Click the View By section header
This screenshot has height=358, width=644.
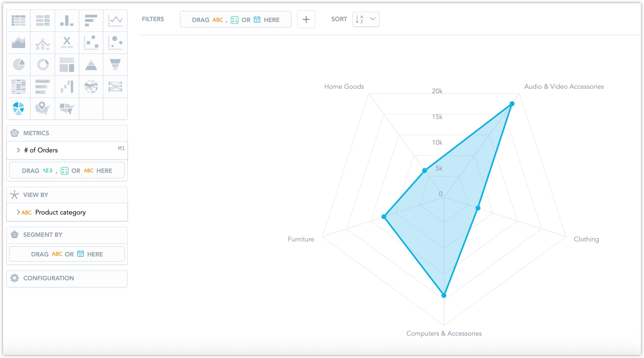[x=67, y=195]
